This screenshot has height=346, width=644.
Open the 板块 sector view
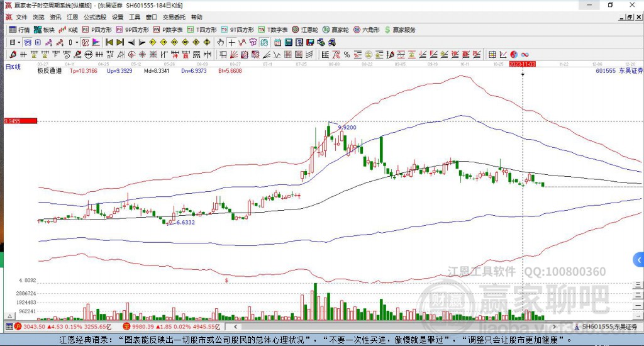pos(45,30)
